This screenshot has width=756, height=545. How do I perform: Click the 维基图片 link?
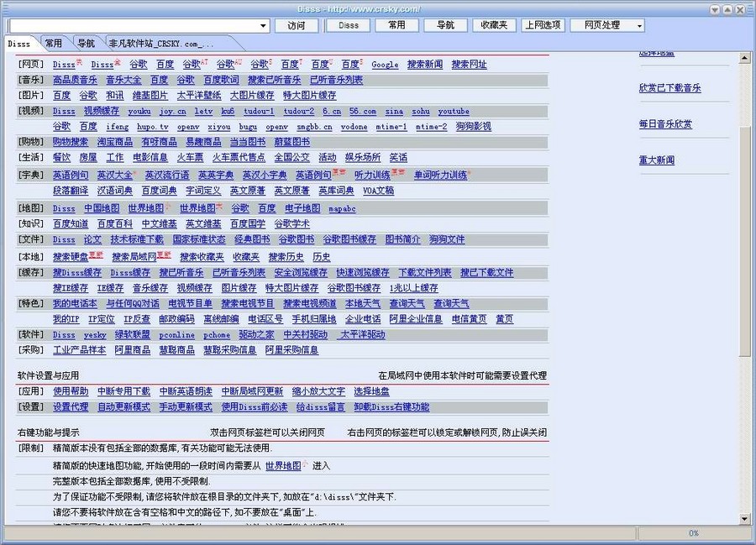click(x=150, y=96)
